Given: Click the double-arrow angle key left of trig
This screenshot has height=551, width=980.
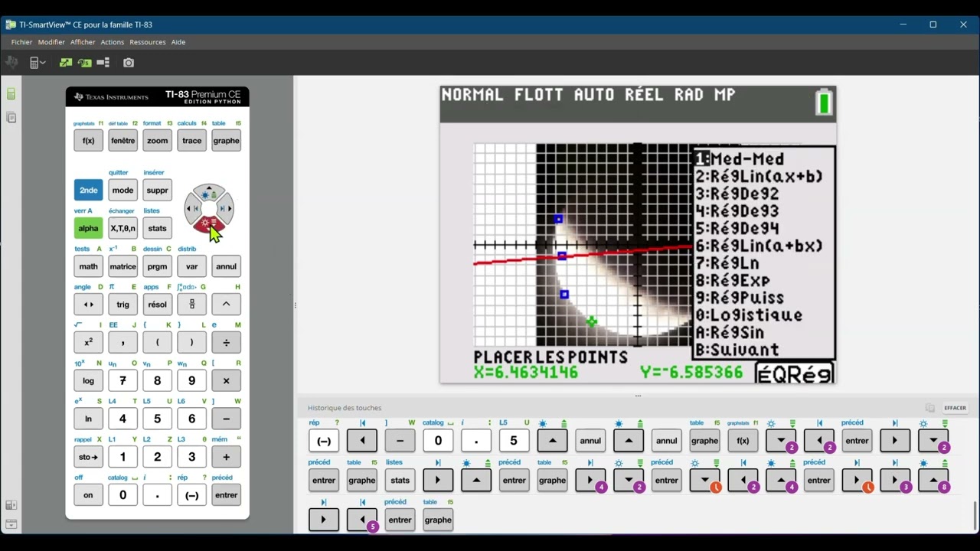Looking at the screenshot, I should tap(88, 304).
